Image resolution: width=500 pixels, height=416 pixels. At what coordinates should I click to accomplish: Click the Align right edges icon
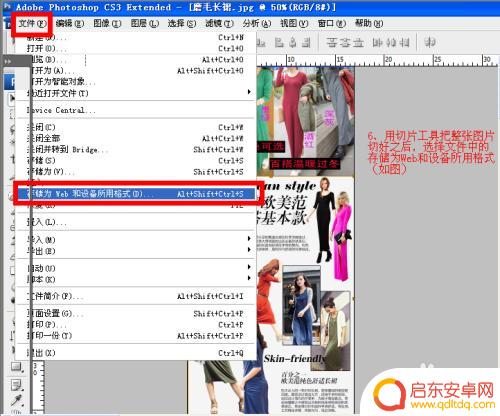point(306,42)
